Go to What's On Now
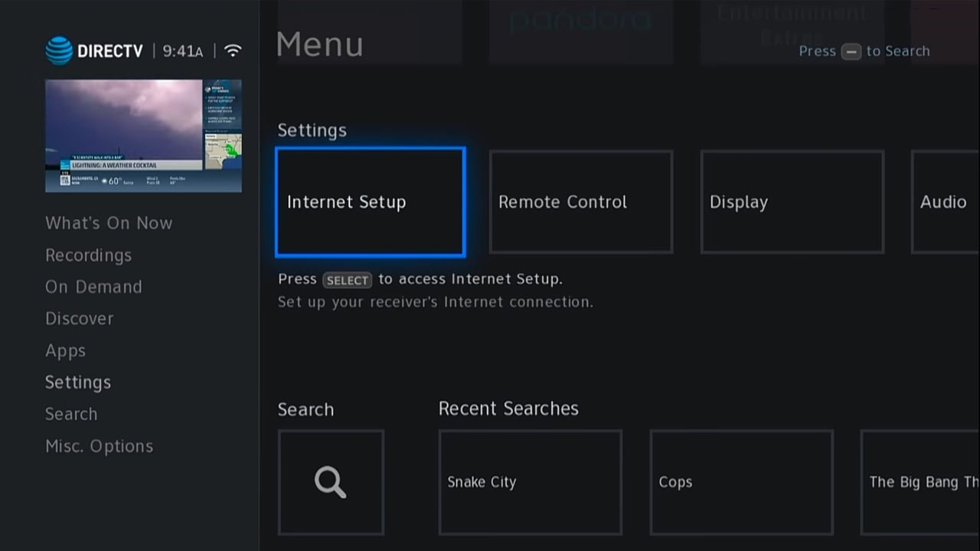Screen dimensions: 980x551 [109, 223]
